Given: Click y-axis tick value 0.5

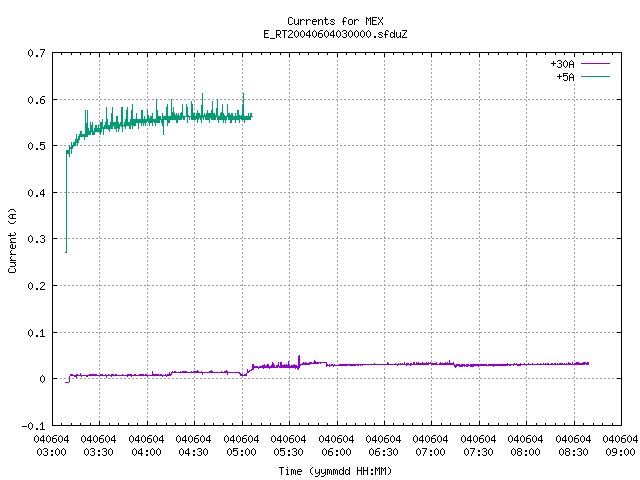Looking at the screenshot, I should (x=36, y=146).
